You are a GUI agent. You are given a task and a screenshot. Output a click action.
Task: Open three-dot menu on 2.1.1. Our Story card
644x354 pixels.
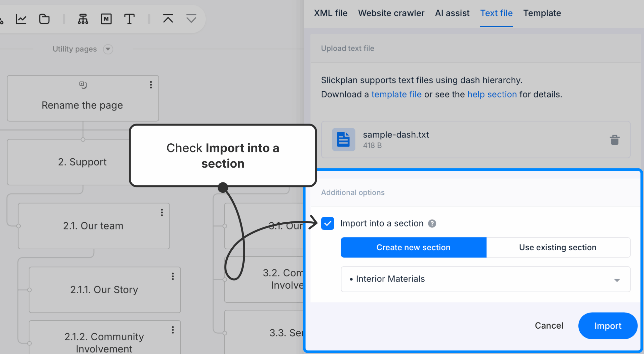pyautogui.click(x=173, y=276)
